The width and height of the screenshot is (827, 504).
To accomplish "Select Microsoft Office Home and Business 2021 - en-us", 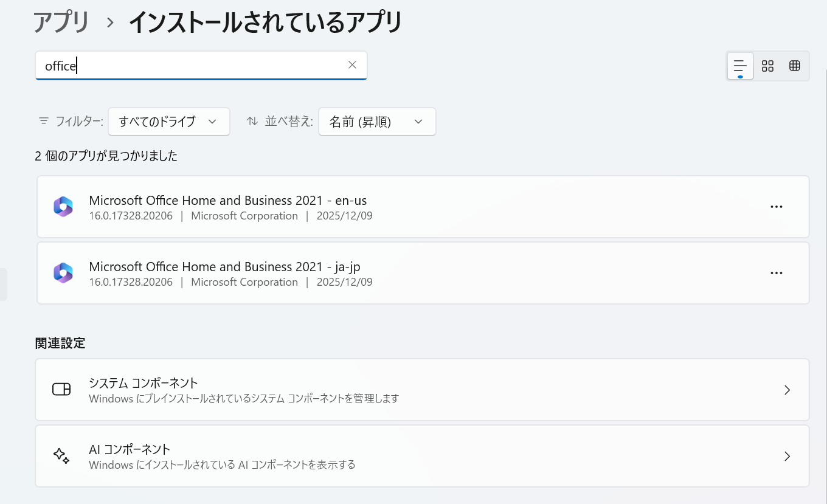I will (x=423, y=207).
